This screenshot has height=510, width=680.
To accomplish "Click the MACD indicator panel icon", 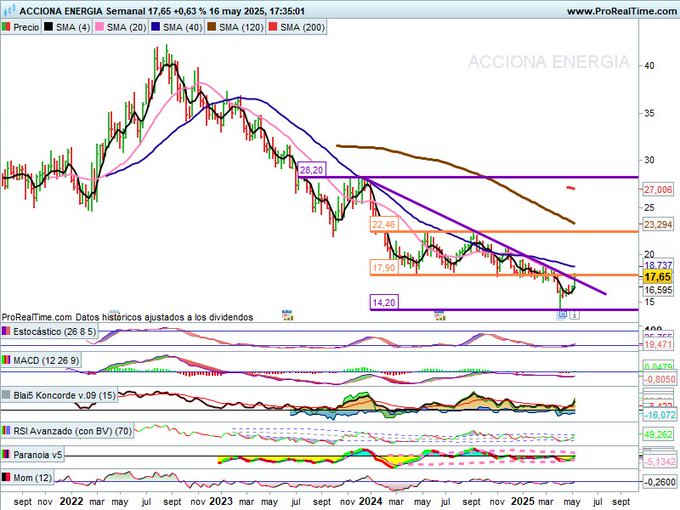I will pos(6,360).
